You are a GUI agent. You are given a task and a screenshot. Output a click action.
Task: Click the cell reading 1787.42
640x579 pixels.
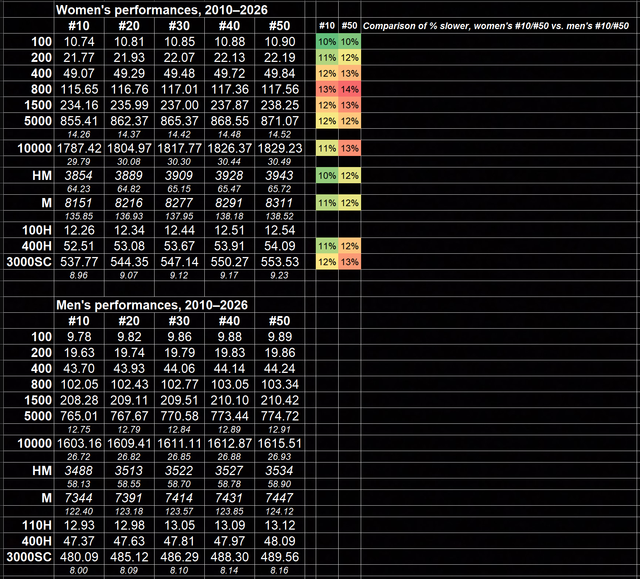click(79, 148)
